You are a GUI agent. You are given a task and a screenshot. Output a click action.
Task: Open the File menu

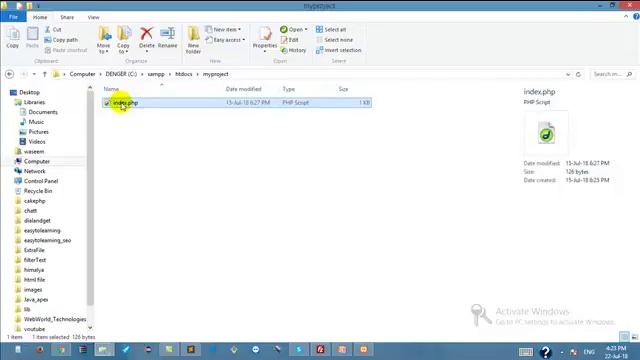pos(13,17)
